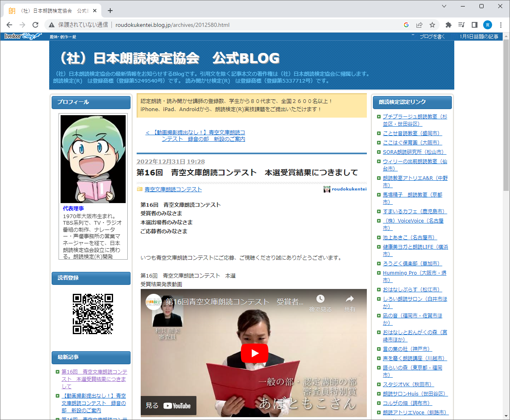
Task: Open Chrome three-dot menu
Action: point(501,25)
